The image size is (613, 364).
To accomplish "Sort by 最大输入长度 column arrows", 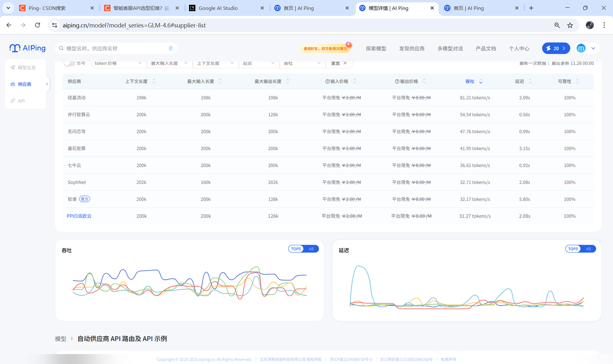I will click(x=220, y=81).
